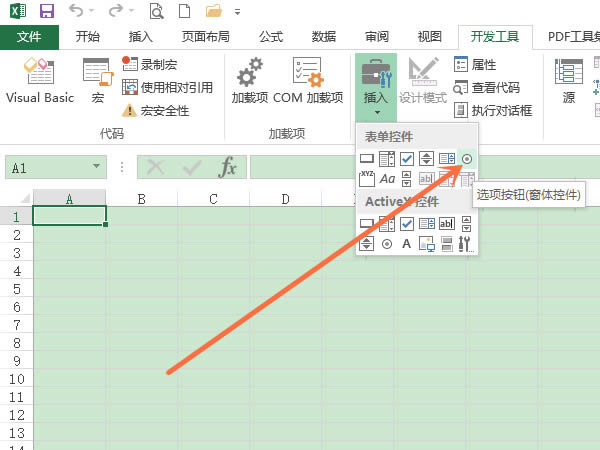Insert an ActiveX List Box

pos(427,224)
